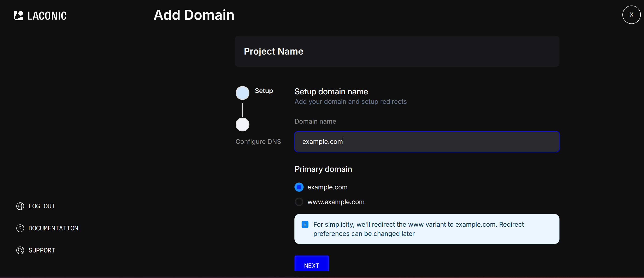Click the globe icon beside Log Out
The height and width of the screenshot is (278, 644).
[x=20, y=206]
